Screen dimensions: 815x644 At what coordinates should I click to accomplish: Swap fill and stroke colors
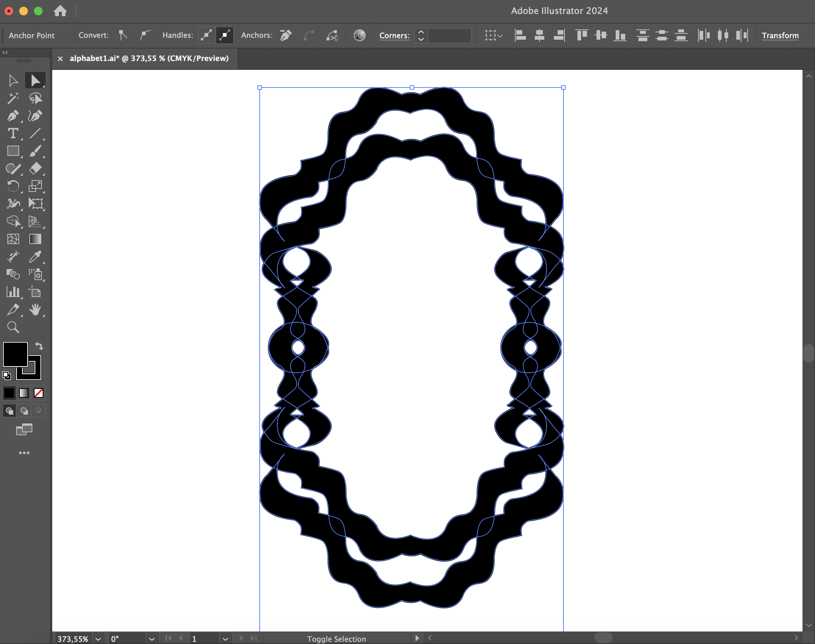[39, 346]
